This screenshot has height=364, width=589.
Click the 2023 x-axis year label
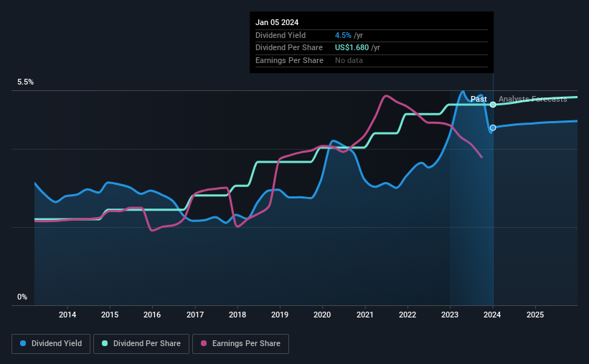click(x=450, y=315)
